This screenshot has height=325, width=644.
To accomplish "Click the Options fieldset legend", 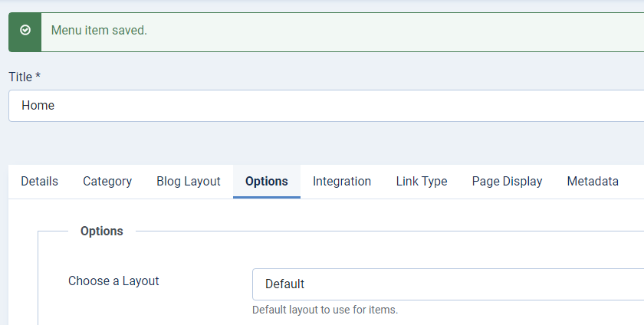I will point(102,231).
